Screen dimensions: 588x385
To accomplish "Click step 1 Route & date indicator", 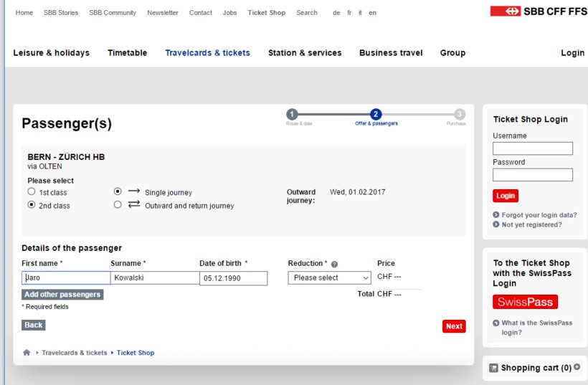I will pos(292,115).
